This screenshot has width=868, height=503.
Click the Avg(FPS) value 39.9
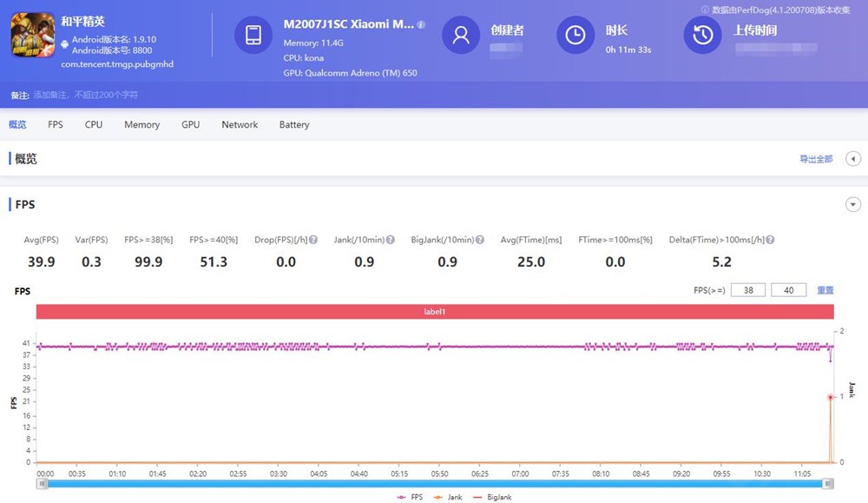[x=42, y=262]
